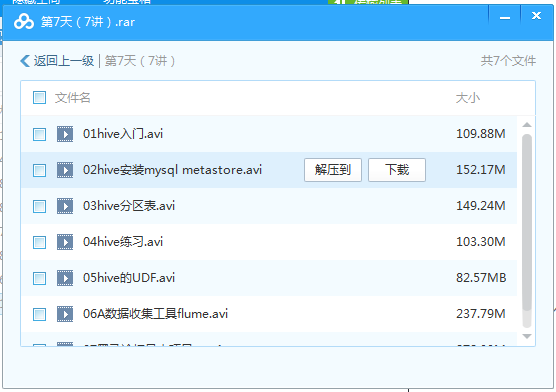Click video icon of 03hive分区表.avi
The width and height of the screenshot is (556, 392).
(65, 206)
